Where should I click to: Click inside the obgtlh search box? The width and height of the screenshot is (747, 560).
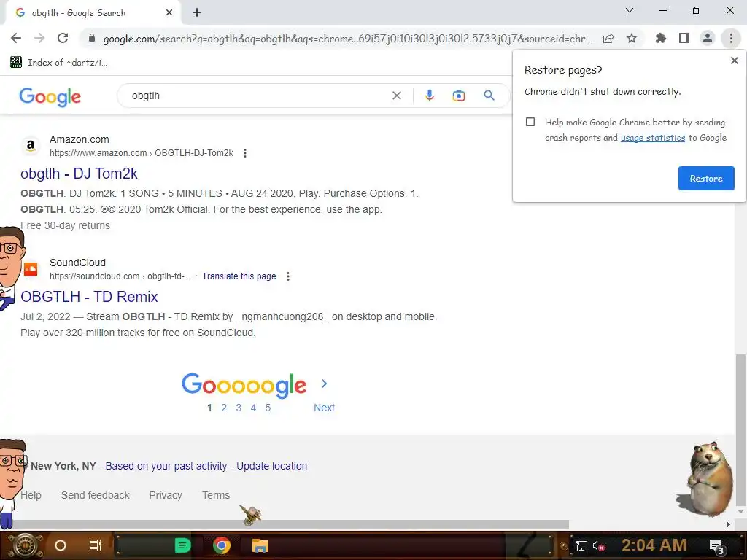coord(258,96)
